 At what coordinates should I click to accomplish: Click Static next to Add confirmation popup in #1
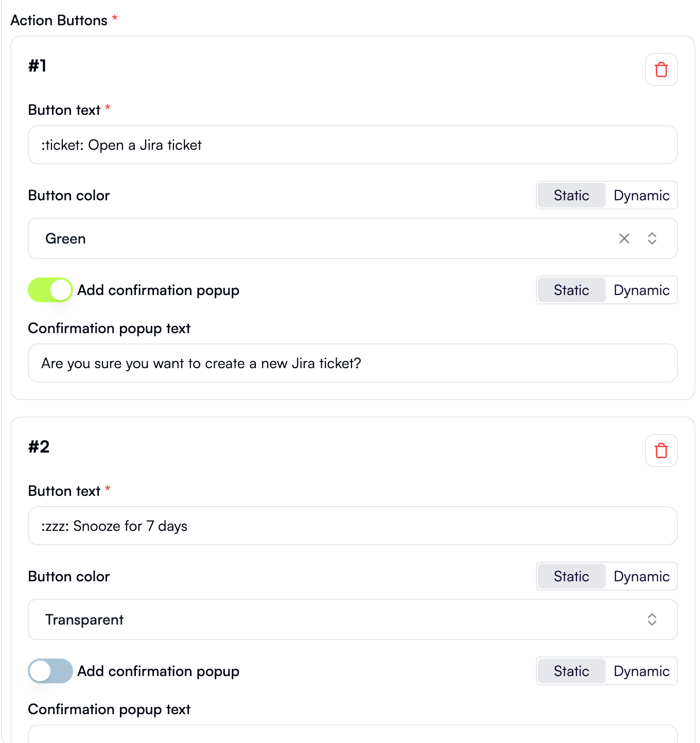coord(571,290)
